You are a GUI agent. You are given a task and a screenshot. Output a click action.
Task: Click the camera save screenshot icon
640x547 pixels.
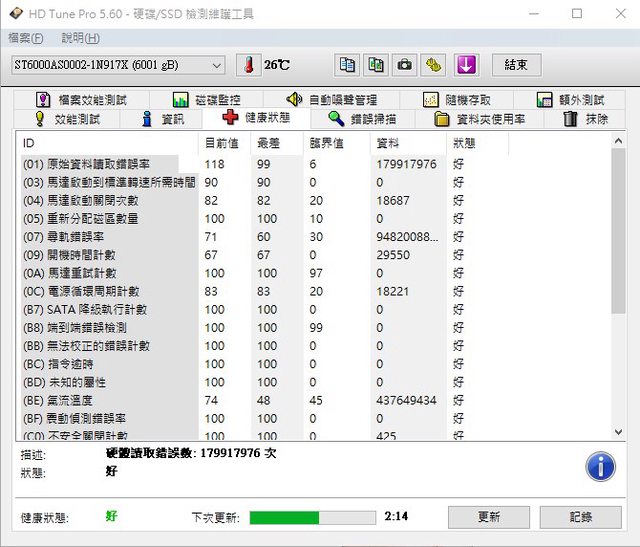[404, 65]
